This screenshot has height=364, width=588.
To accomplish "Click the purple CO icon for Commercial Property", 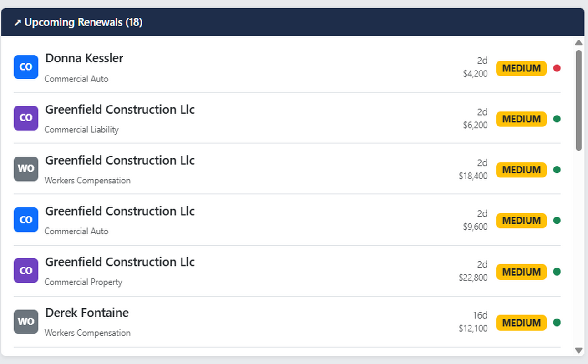I will tap(26, 271).
